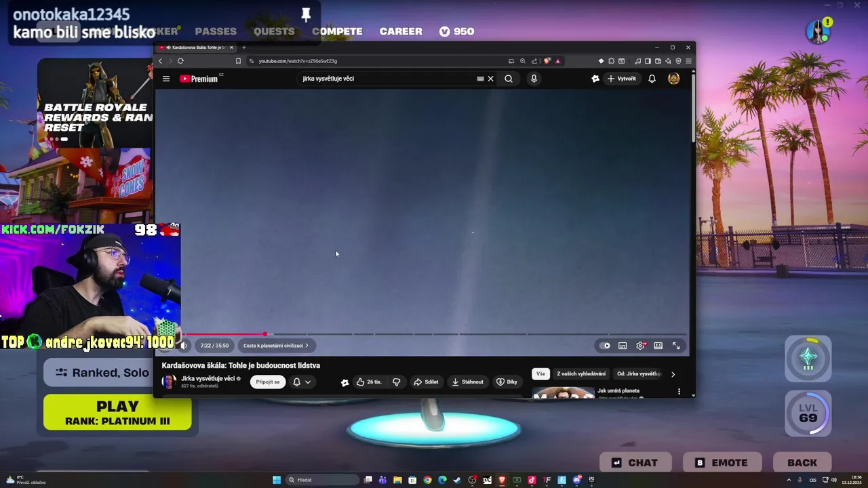
Task: Select Od: Jirka vysvětluje chip
Action: (x=638, y=373)
